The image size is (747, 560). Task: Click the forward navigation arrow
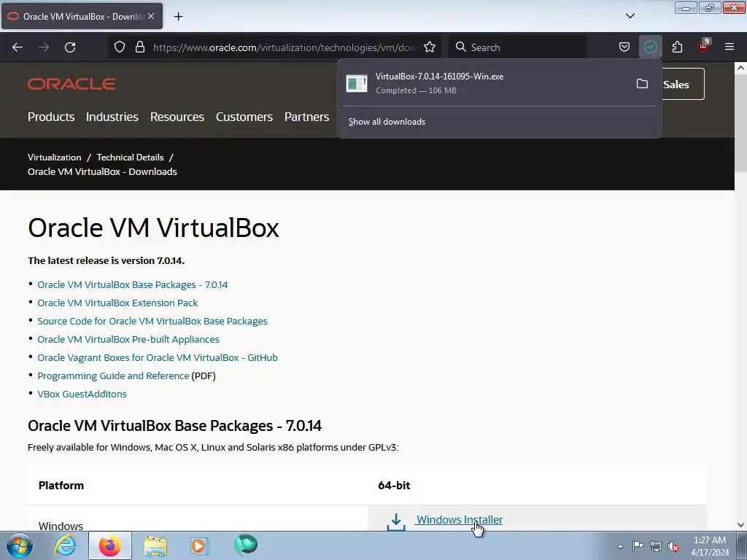44,47
